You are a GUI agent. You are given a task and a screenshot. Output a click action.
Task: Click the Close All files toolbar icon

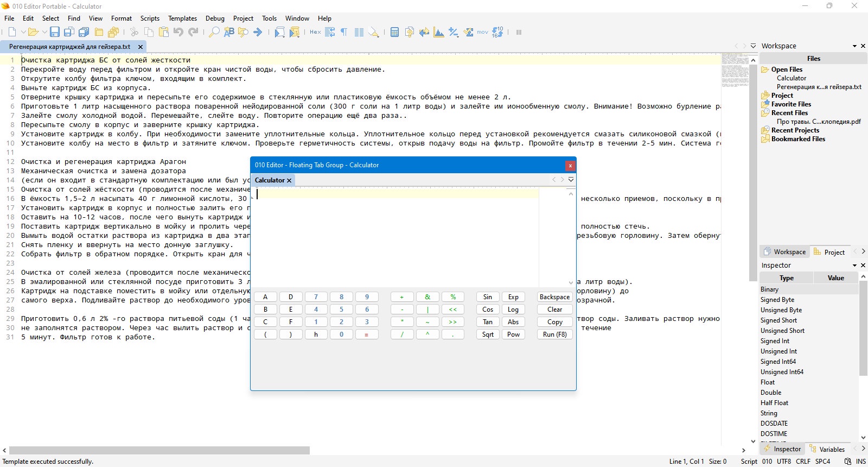(113, 32)
